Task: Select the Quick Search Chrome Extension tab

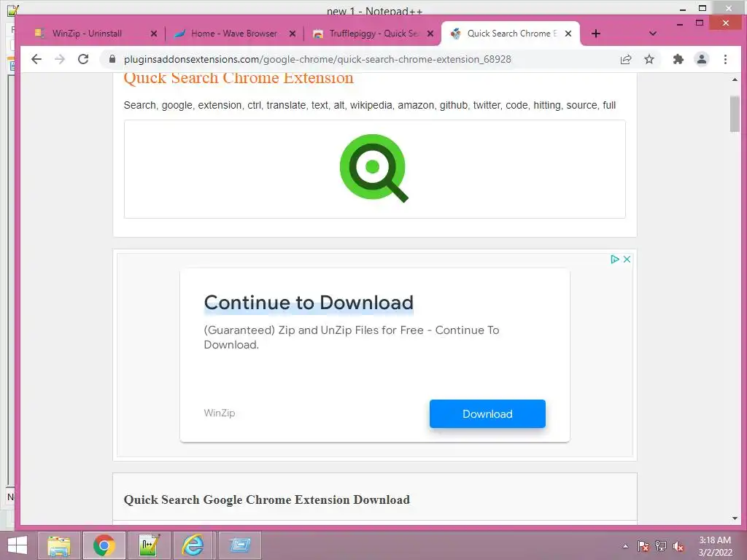Action: tap(512, 34)
